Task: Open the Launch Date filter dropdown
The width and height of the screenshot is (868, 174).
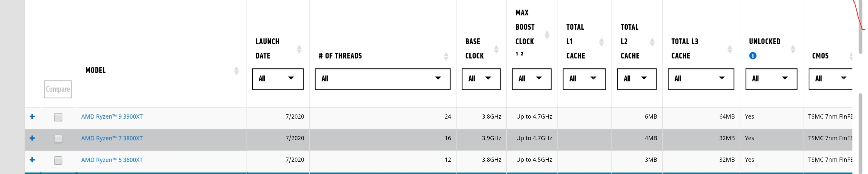Action: [x=278, y=79]
